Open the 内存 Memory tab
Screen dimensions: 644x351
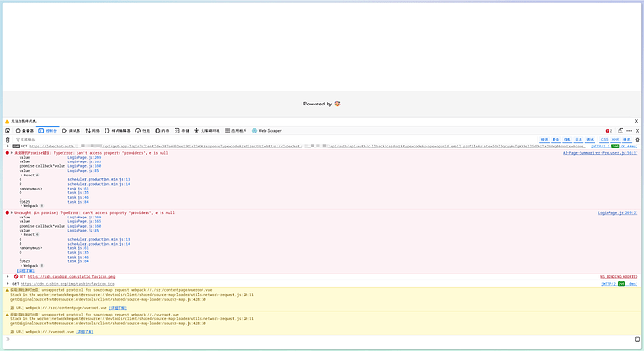[x=162, y=131]
